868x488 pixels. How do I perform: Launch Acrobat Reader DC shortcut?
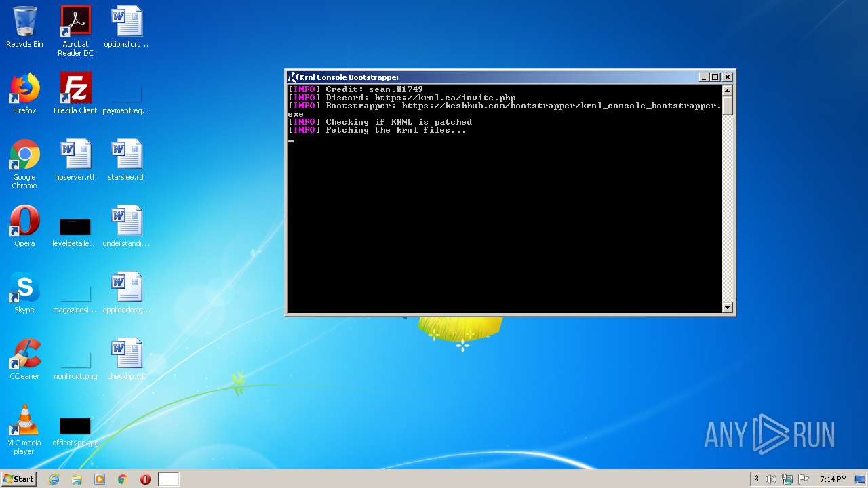(x=75, y=31)
